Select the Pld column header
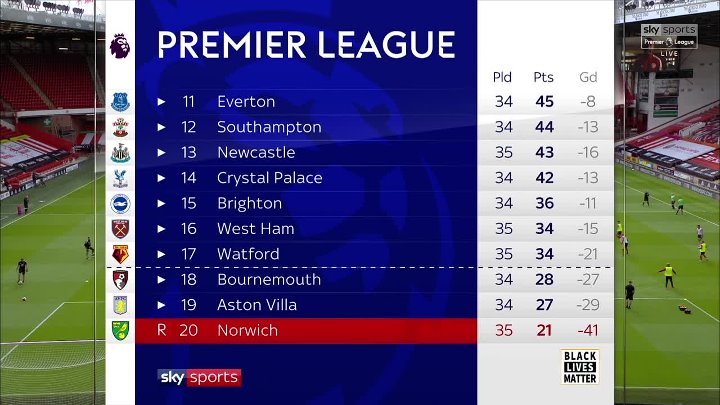The image size is (720, 405). [x=503, y=77]
